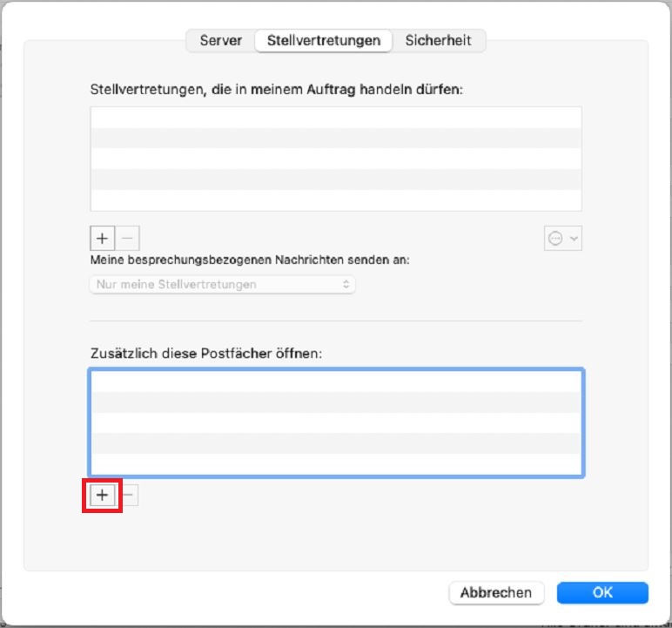Screen dimensions: 672x628
Task: Remove a delegate with the upper minus button
Action: coord(127,238)
